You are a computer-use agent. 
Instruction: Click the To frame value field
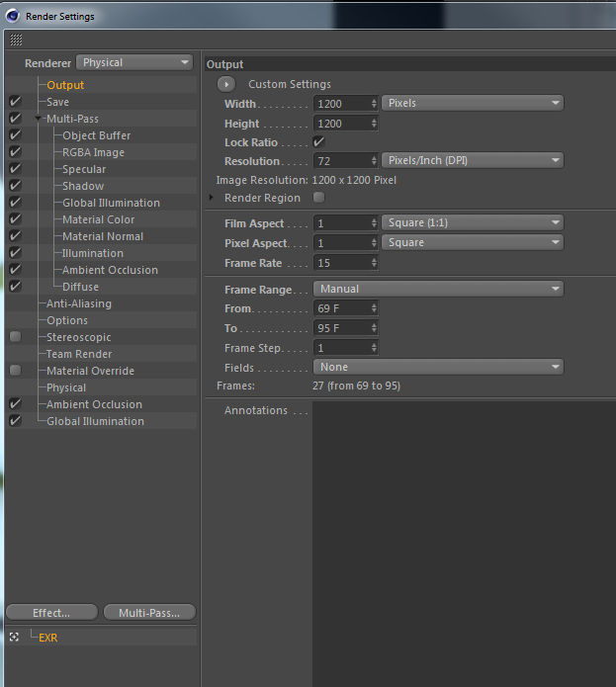coord(342,328)
